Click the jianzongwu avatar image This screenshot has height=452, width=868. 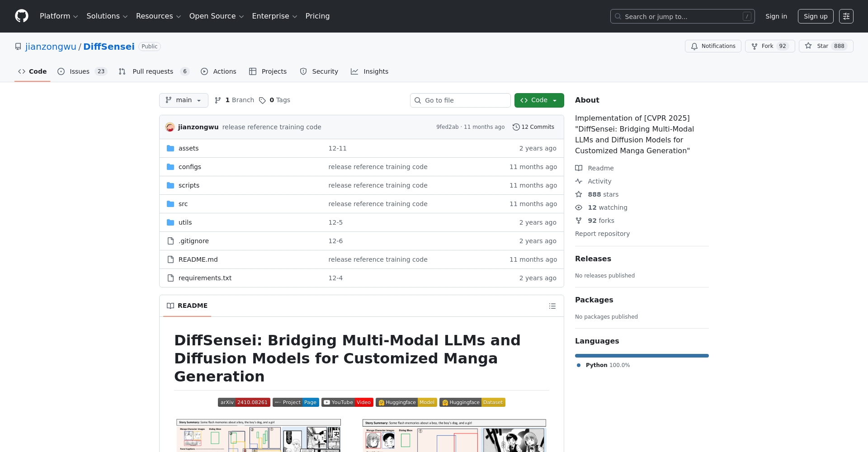pos(170,127)
